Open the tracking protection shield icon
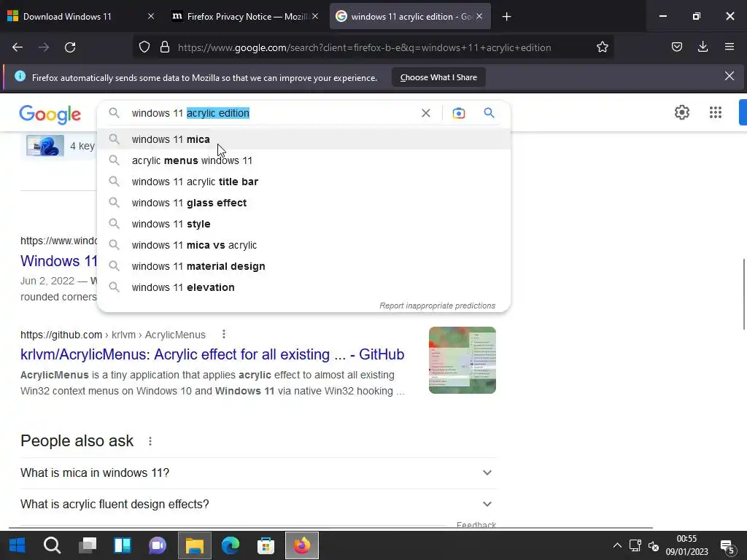This screenshot has width=747, height=560. [x=144, y=47]
